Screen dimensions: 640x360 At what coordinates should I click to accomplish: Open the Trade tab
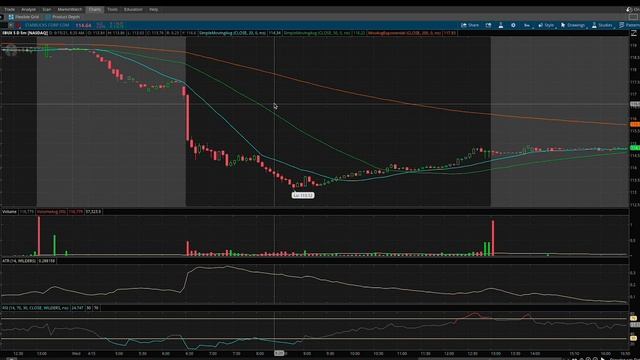[x=9, y=9]
